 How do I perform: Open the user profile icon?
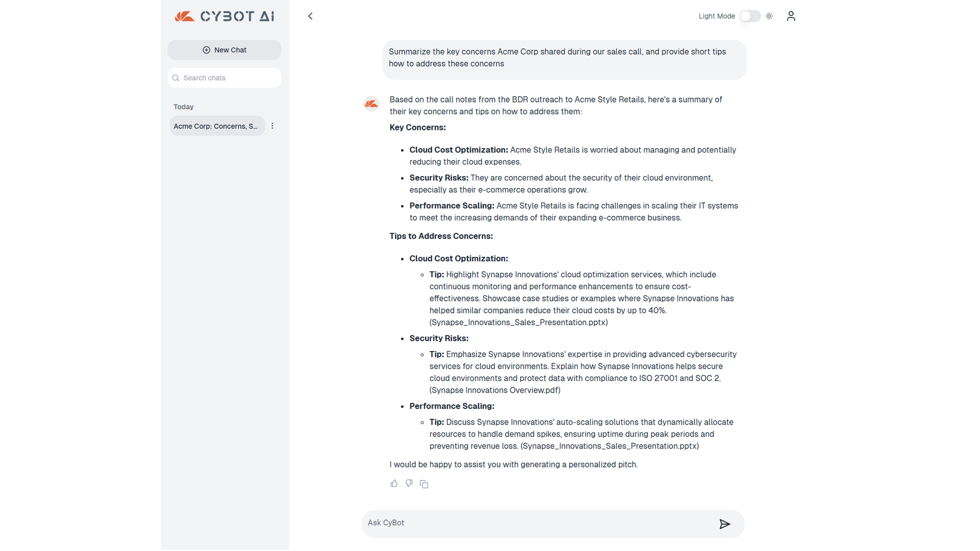point(791,16)
